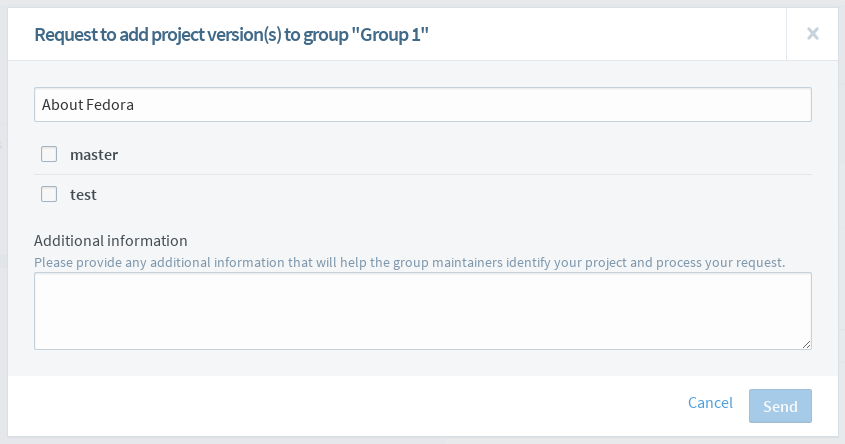Close the request dialog with X icon

[813, 34]
